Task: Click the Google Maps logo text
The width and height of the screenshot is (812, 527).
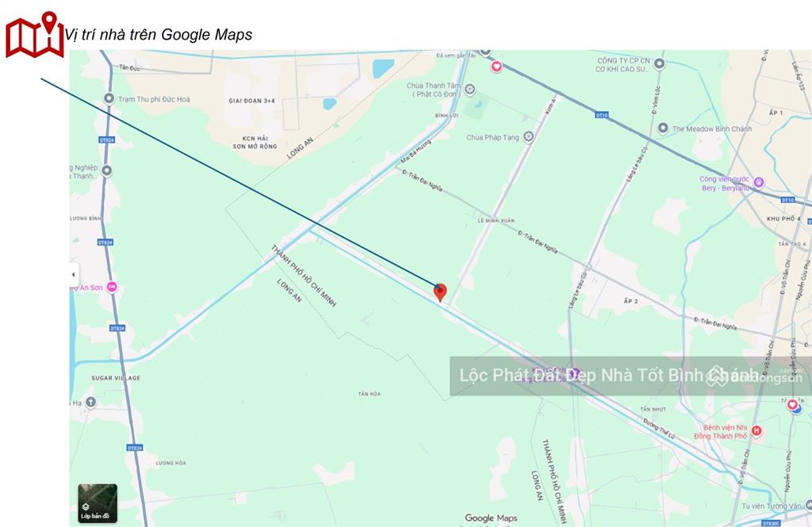Action: point(491,517)
